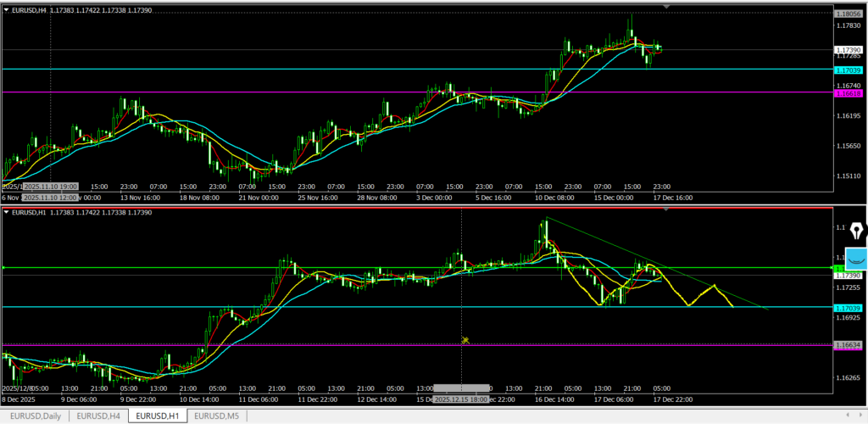This screenshot has width=868, height=424.
Task: Click the blue smile icon below the pen
Action: [x=856, y=256]
